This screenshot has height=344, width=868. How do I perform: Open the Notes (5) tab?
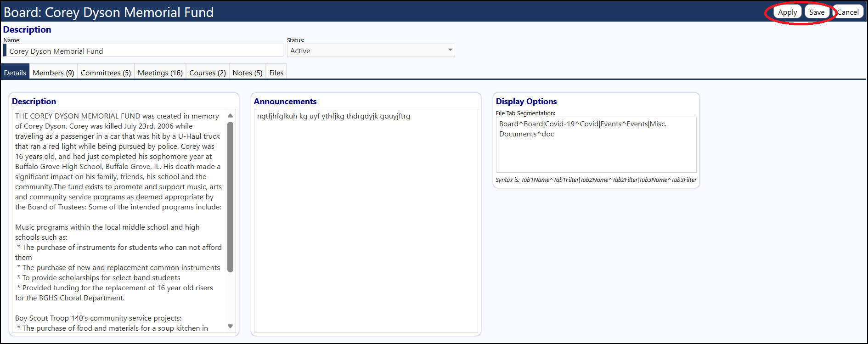248,73
